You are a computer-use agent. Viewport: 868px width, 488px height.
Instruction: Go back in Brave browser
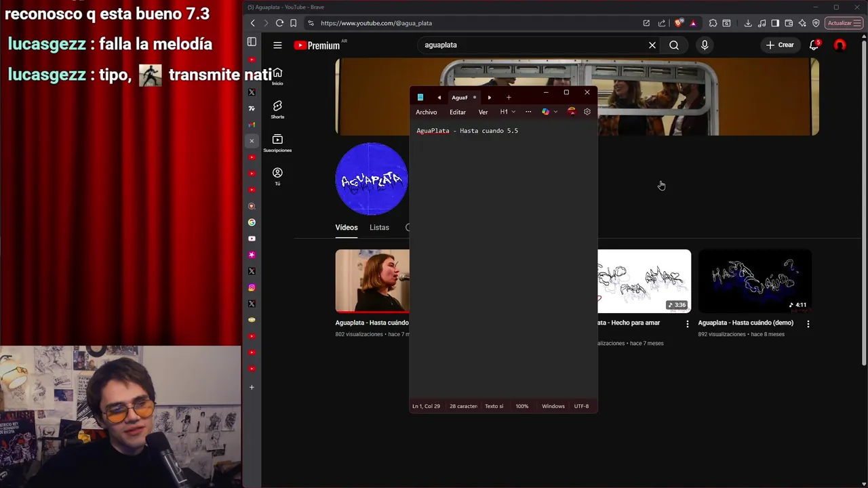pyautogui.click(x=253, y=23)
